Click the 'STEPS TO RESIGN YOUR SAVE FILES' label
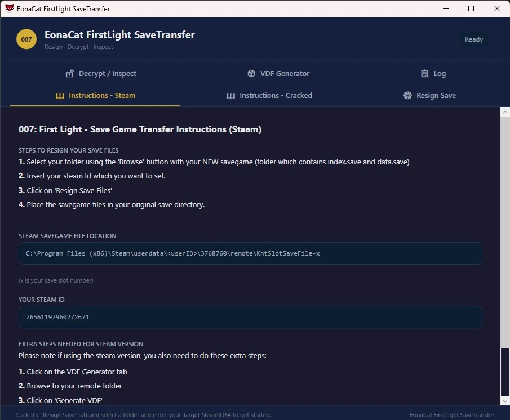The height and width of the screenshot is (420, 510). pyautogui.click(x=68, y=150)
